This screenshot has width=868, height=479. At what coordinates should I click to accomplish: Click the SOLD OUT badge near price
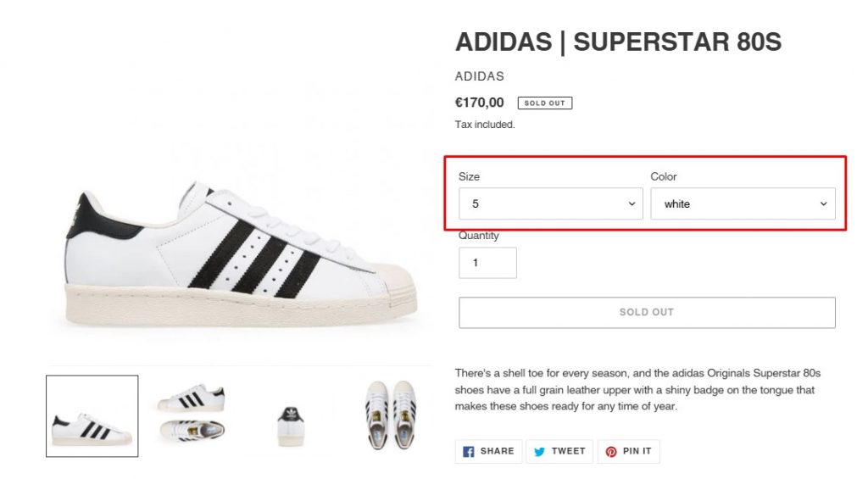(x=545, y=103)
